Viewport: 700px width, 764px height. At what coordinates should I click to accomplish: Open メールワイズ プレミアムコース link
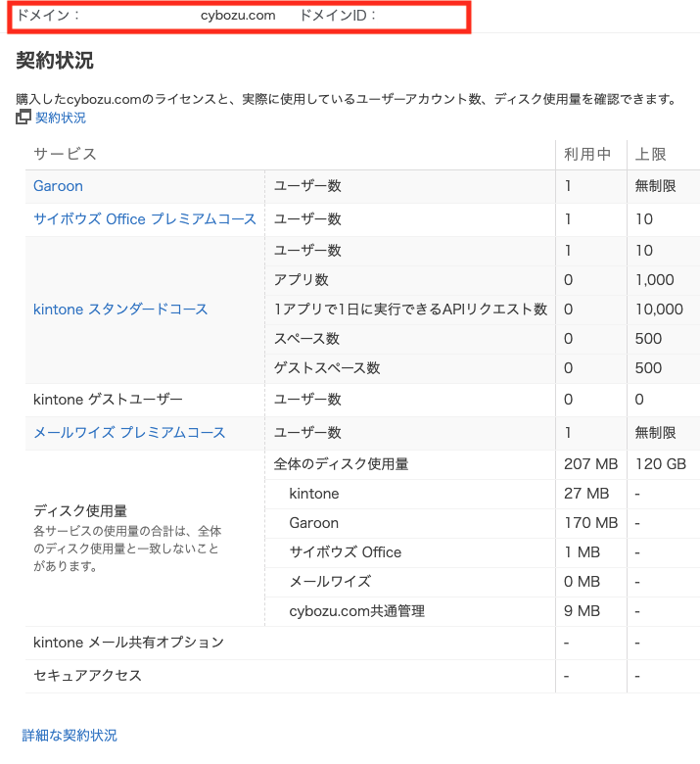point(129,433)
